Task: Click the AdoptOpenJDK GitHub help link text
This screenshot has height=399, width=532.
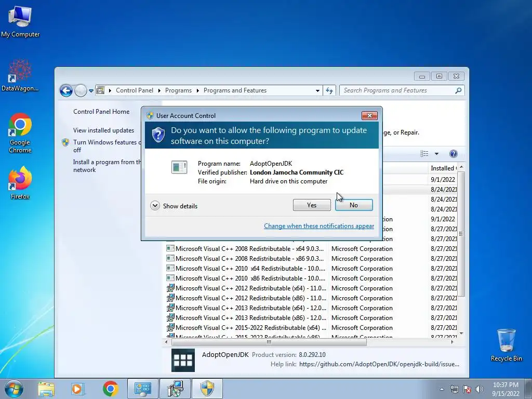Action: click(379, 364)
